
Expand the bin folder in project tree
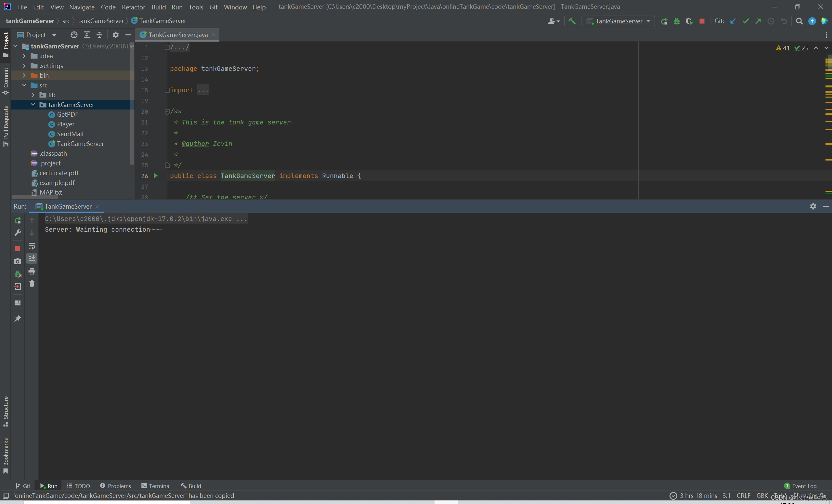(x=24, y=75)
